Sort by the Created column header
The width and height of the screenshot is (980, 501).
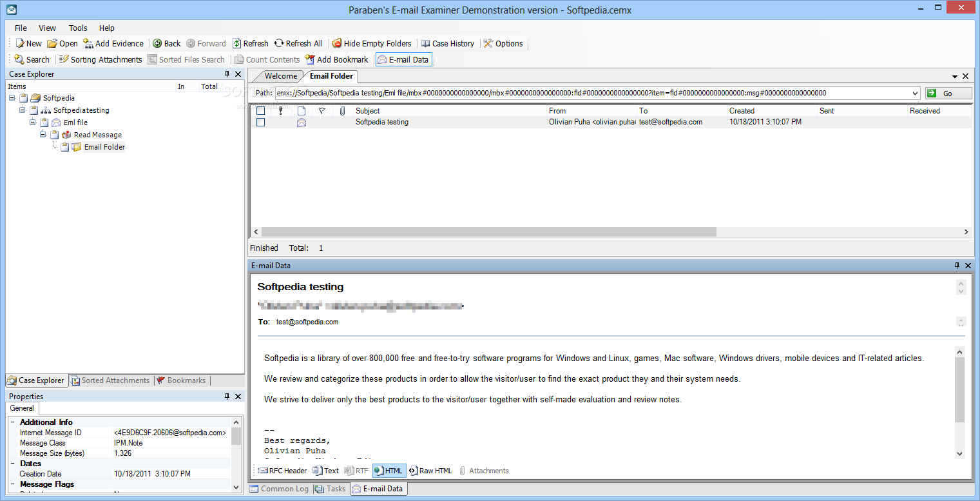coord(772,111)
